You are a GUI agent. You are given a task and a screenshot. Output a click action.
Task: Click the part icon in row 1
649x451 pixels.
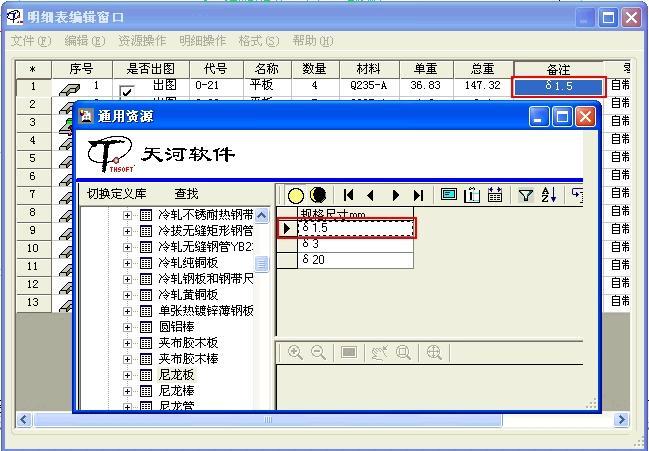69,89
